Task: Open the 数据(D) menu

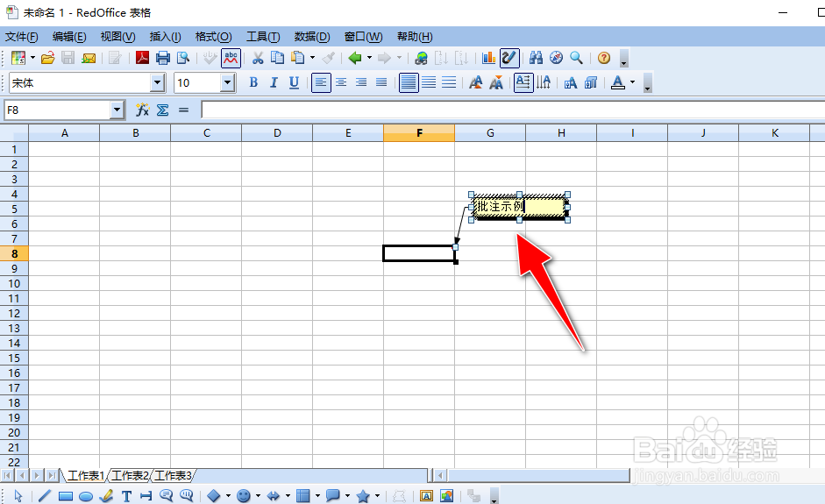Action: pos(312,37)
